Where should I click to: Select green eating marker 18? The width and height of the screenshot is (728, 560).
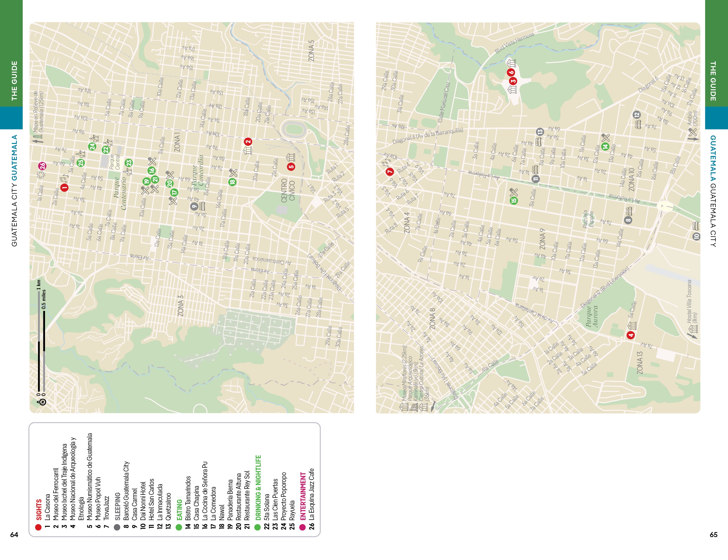(x=232, y=182)
